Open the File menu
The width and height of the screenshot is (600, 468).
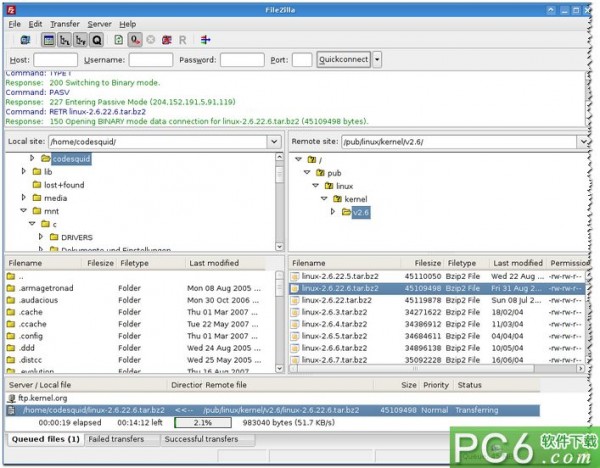pos(15,24)
